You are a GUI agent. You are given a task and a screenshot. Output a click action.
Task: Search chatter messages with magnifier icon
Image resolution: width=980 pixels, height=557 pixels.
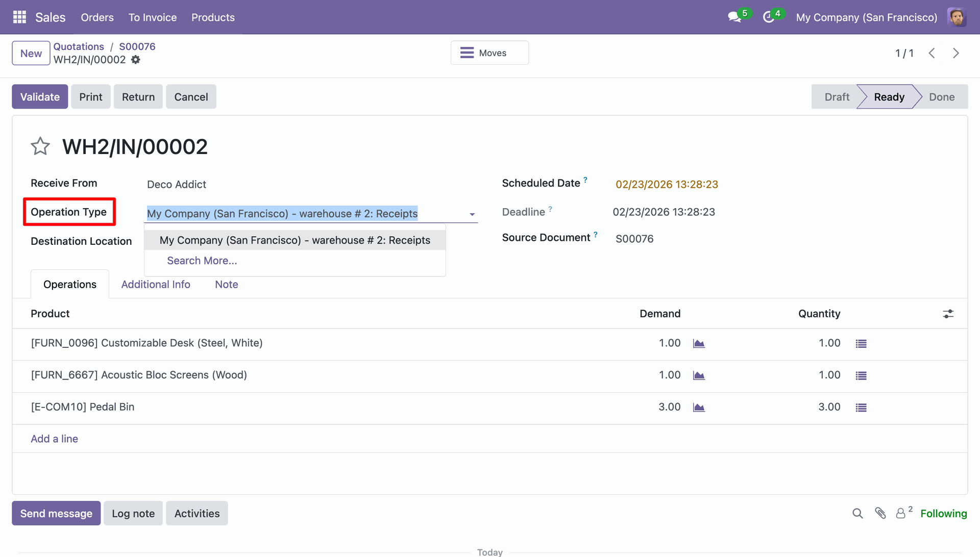[x=857, y=513]
